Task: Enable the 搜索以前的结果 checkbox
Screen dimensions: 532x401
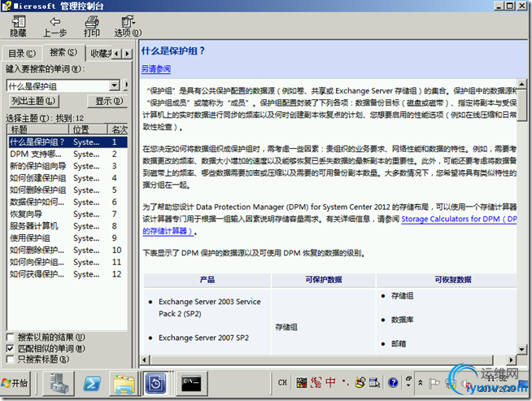Action: 11,338
